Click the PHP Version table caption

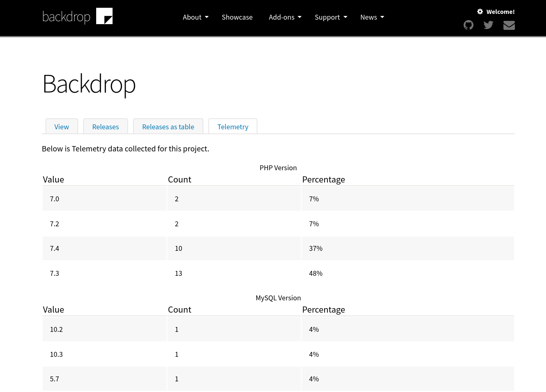[x=278, y=168]
